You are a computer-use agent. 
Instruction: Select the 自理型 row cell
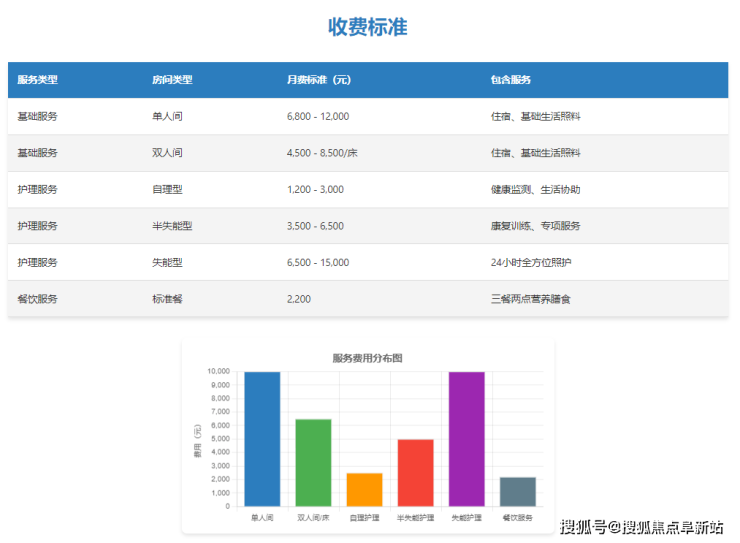pyautogui.click(x=167, y=189)
